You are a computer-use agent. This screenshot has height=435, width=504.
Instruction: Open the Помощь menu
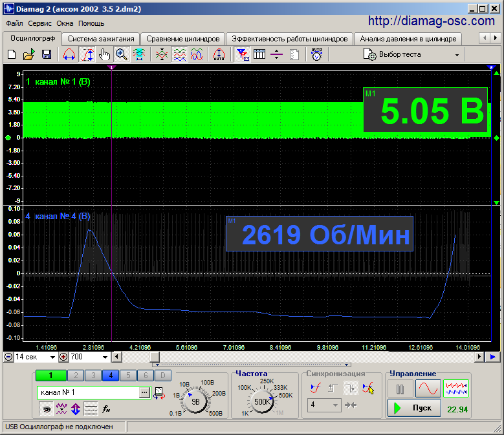click(x=91, y=23)
